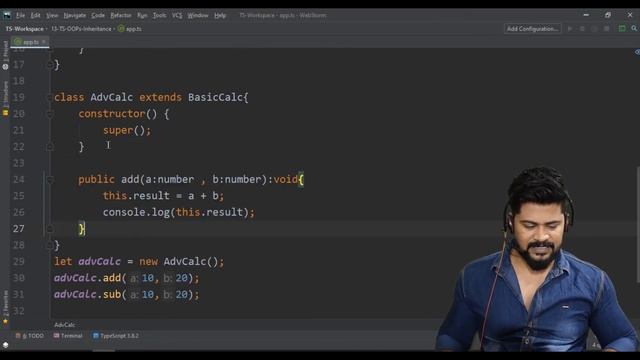This screenshot has width=640, height=360.
Task: Click the Run with Coverage icon
Action: [x=594, y=29]
